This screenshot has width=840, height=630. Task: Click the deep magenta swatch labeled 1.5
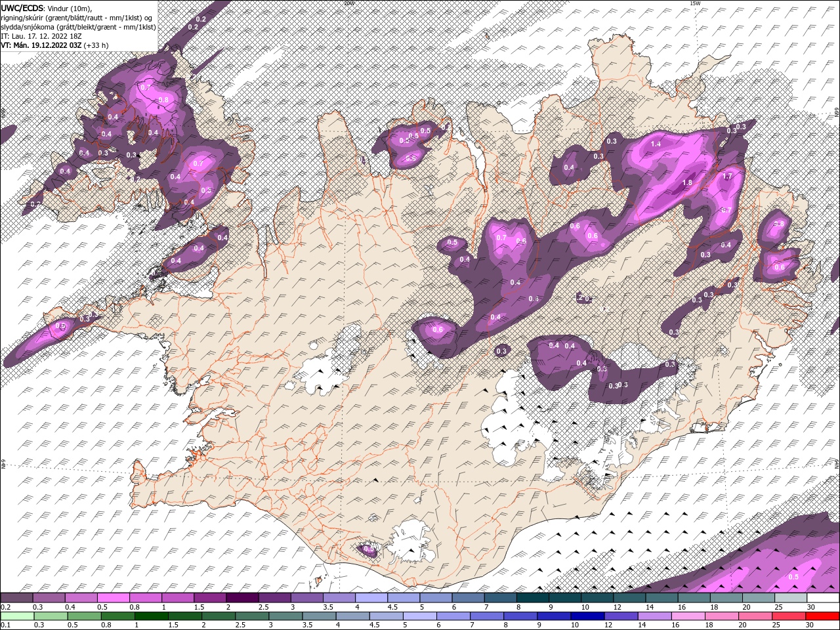(x=209, y=598)
